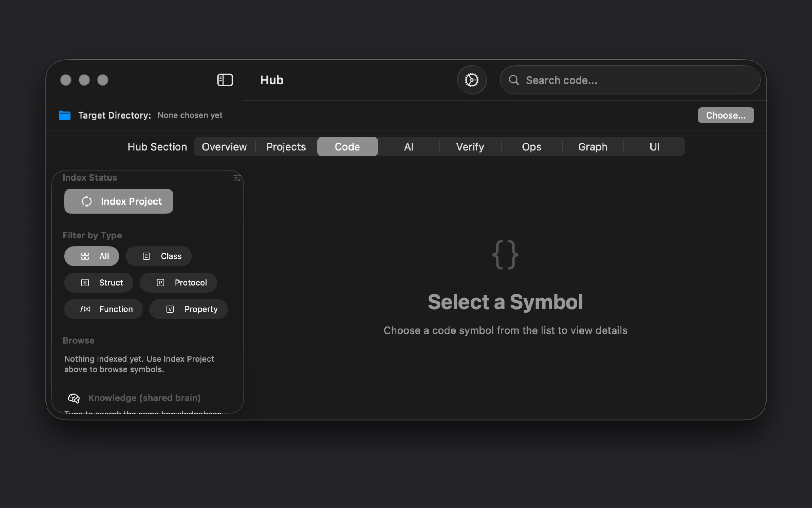Filter symbols by Struct
This screenshot has height=508, width=812.
click(x=99, y=283)
